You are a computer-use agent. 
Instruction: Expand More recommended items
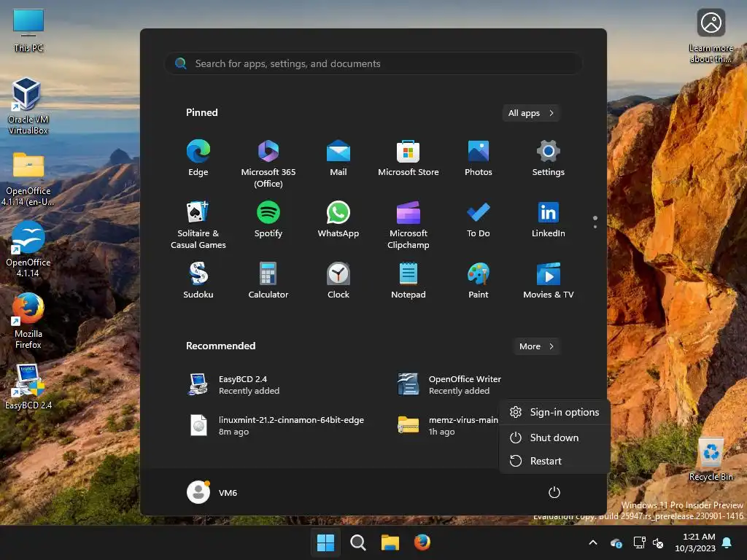536,346
